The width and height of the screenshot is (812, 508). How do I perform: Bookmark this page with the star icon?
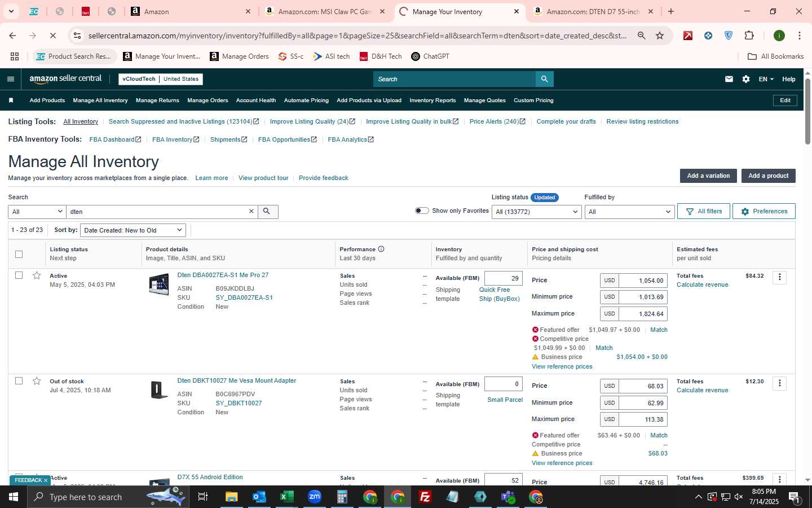(x=660, y=36)
